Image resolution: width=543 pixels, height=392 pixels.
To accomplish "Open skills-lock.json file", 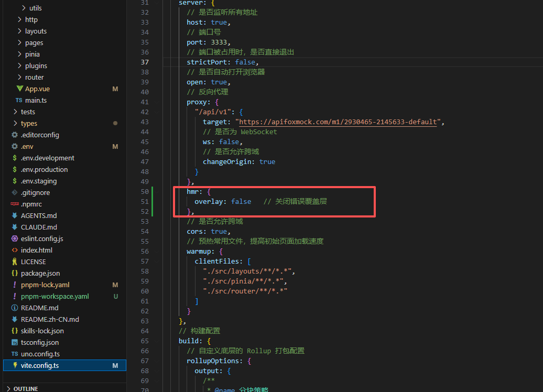I will pyautogui.click(x=42, y=331).
